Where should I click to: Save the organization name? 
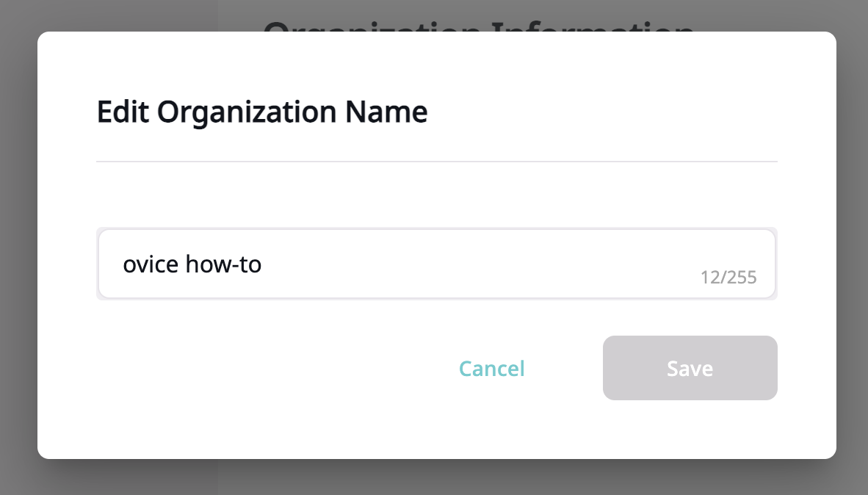(x=690, y=368)
